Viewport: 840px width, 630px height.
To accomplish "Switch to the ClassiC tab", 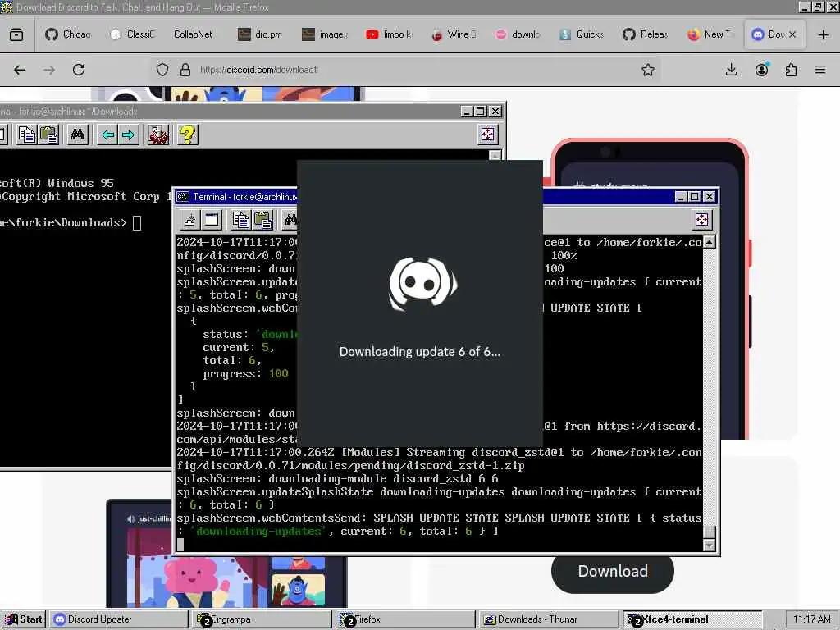I will (x=133, y=34).
